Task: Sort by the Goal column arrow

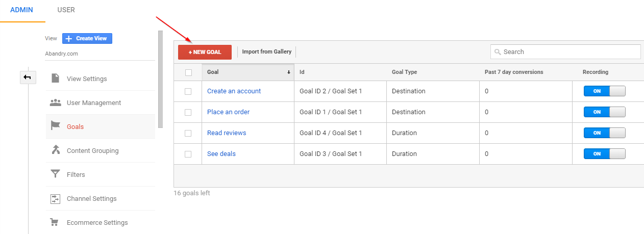Action: click(289, 72)
